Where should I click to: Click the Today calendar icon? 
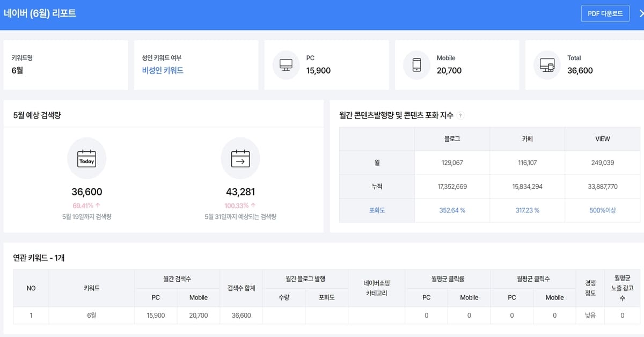(x=87, y=158)
